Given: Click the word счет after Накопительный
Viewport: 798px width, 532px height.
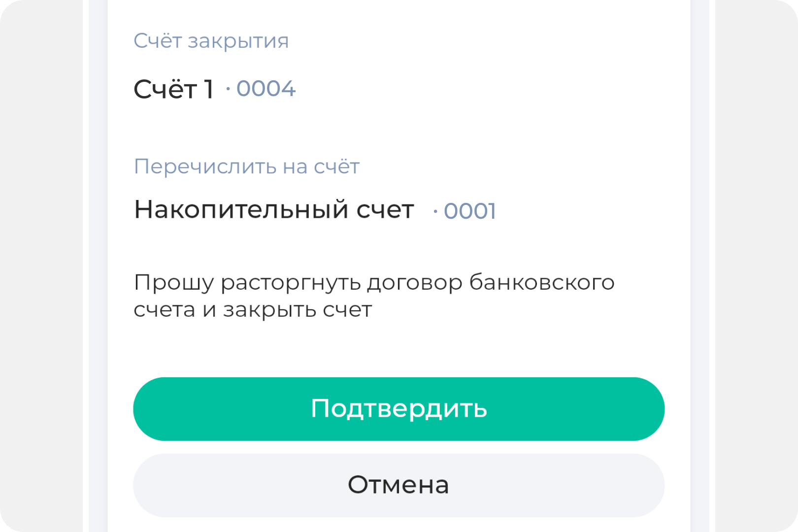Looking at the screenshot, I should coord(385,211).
